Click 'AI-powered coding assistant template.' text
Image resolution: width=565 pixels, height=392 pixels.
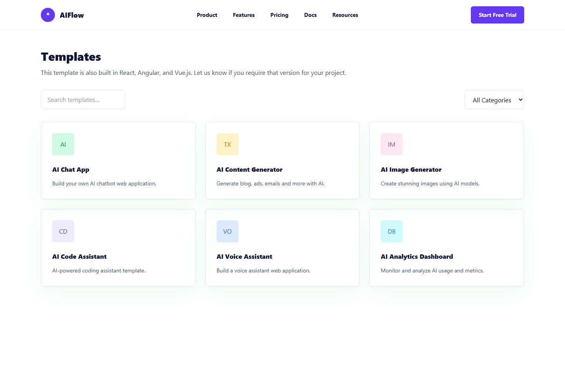(99, 270)
